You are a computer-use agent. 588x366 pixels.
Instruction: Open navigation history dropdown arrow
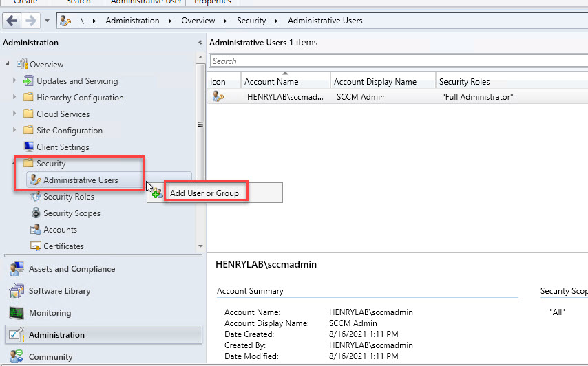point(47,21)
